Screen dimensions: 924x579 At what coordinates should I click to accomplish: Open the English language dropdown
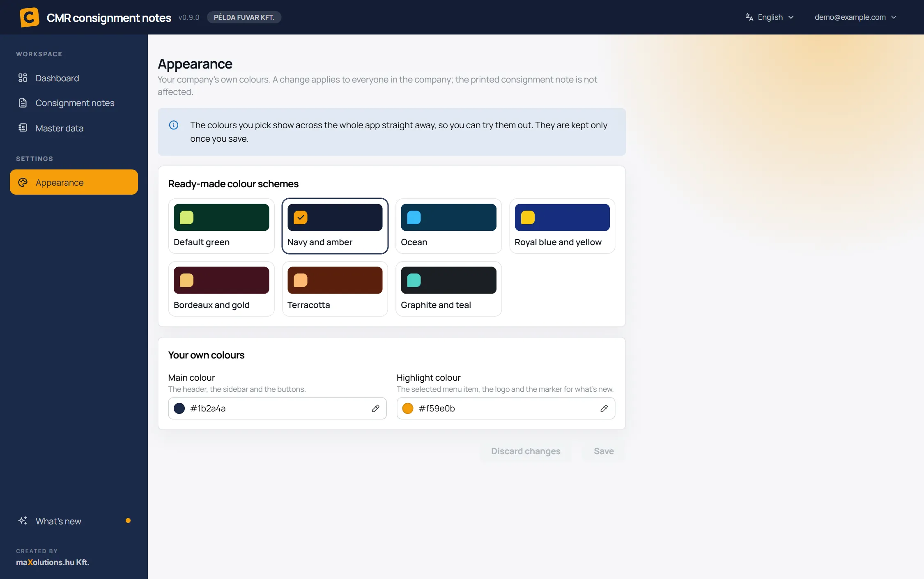pos(770,17)
